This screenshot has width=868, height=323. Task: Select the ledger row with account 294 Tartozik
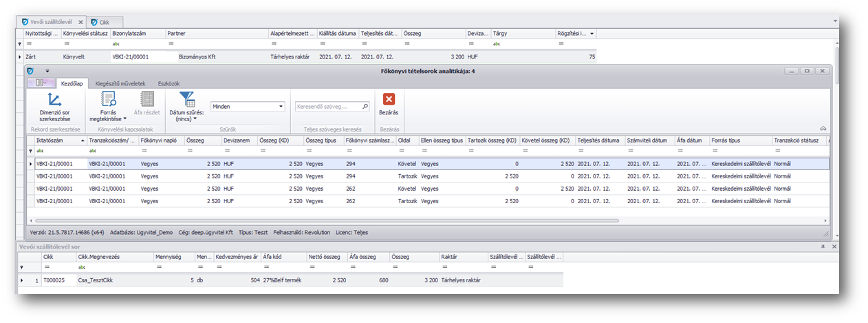tap(275, 176)
